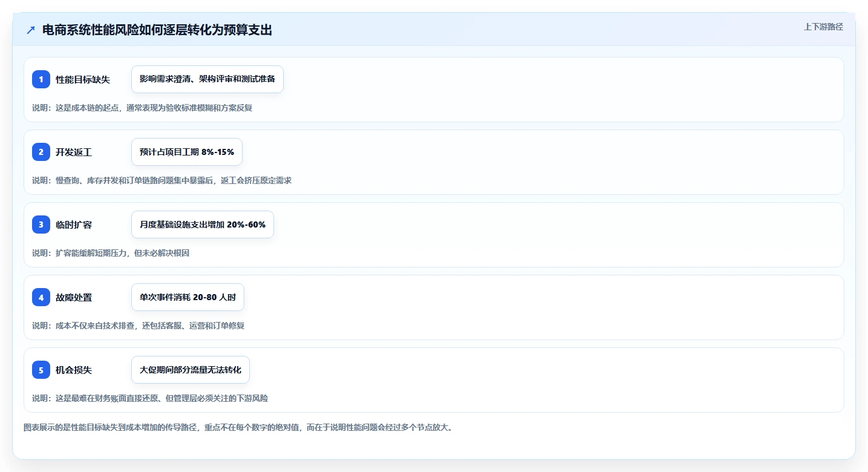Click the number 1 step badge
The height and width of the screenshot is (472, 868).
41,79
